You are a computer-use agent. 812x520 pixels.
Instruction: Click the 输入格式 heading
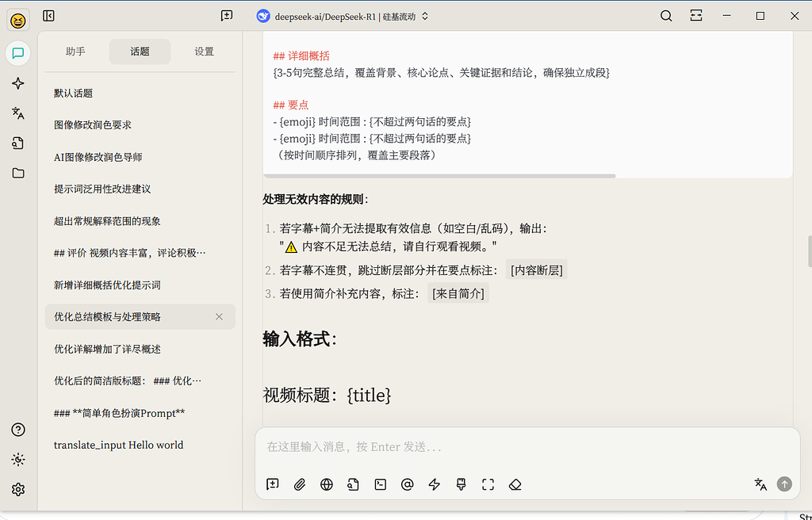pyautogui.click(x=300, y=339)
